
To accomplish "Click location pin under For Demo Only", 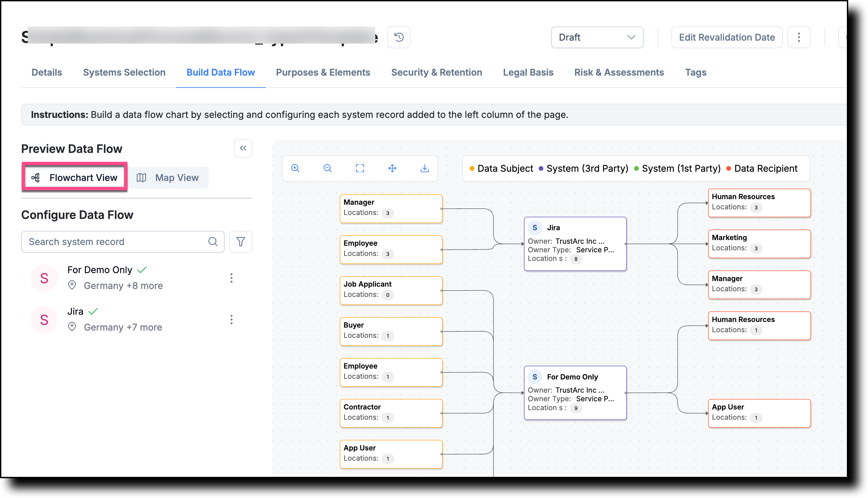I will [72, 285].
